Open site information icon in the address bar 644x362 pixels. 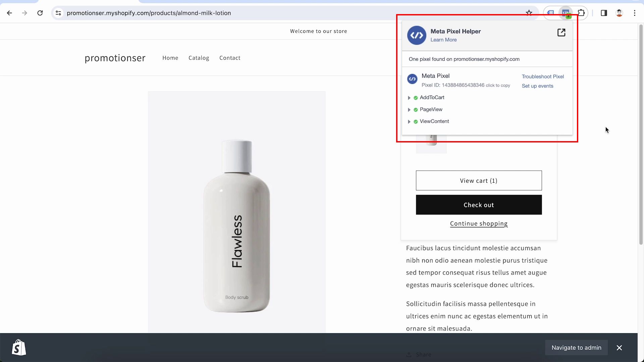[58, 13]
